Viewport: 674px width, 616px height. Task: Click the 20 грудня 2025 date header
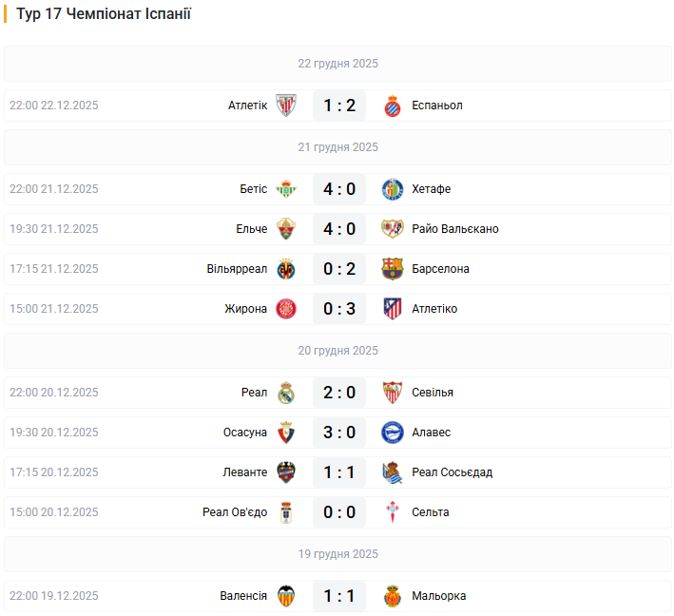337,351
